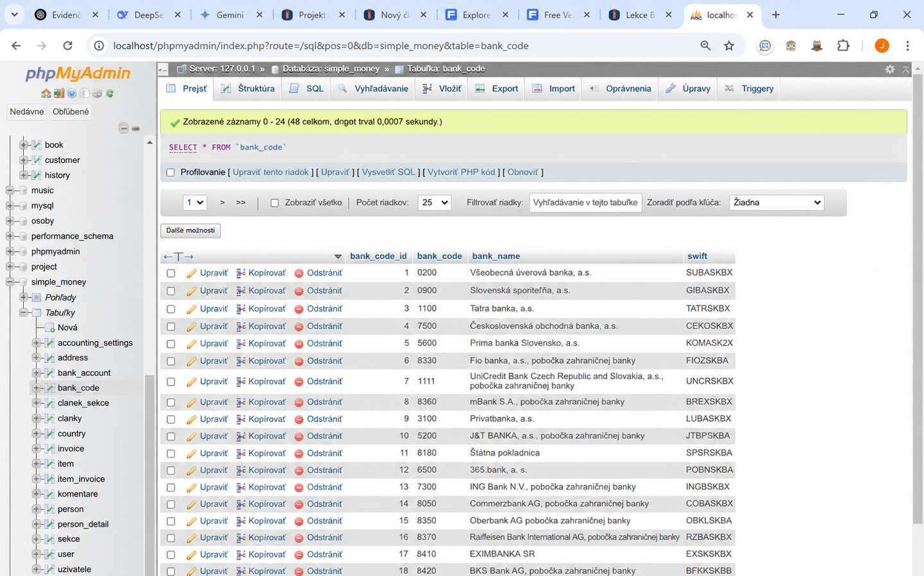Screen dimensions: 924x576
Task: Go to next page with the > button
Action: coord(223,203)
